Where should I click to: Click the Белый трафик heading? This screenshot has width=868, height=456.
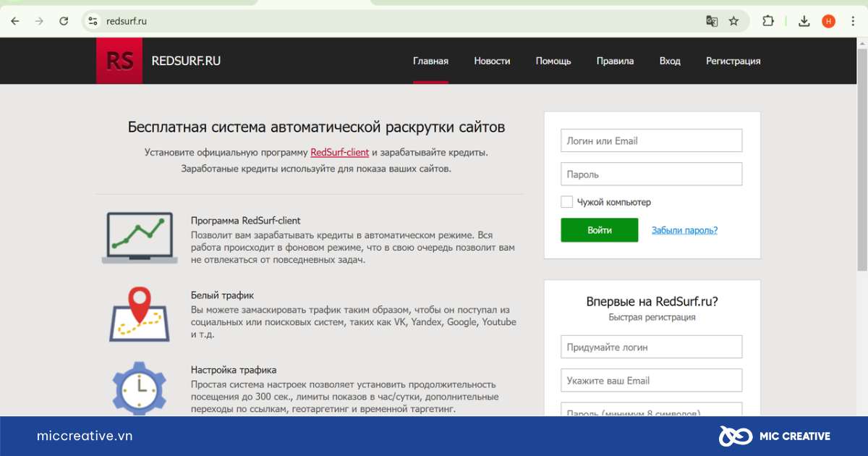[x=222, y=295]
